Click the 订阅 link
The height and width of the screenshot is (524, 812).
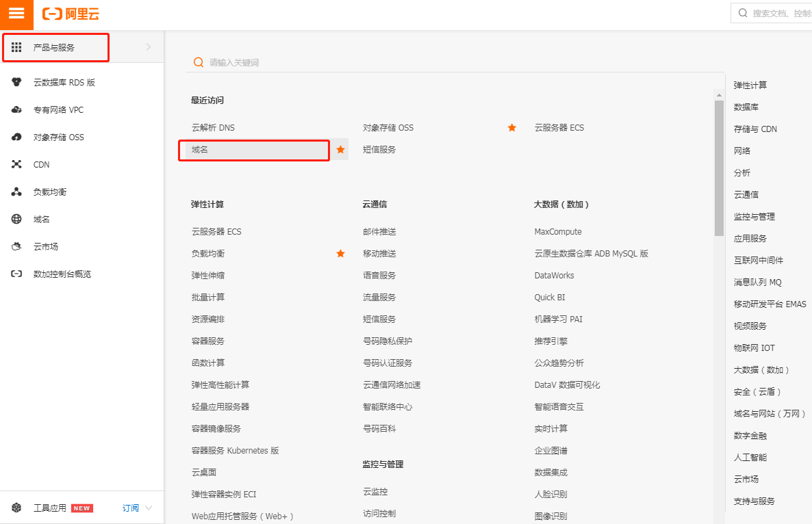click(x=131, y=508)
